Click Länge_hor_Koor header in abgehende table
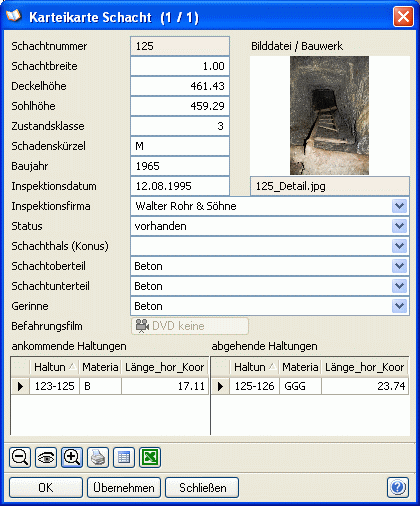Image resolution: width=420 pixels, height=506 pixels. click(365, 367)
